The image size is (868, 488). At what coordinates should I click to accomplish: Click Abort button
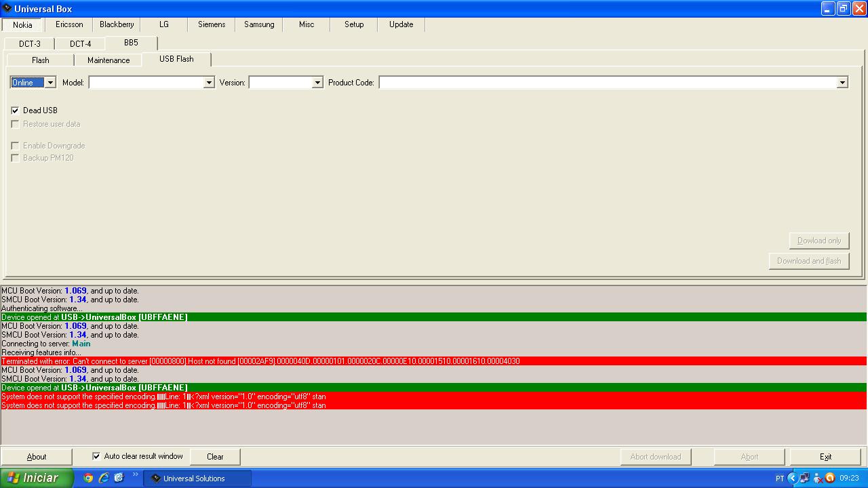[749, 457]
